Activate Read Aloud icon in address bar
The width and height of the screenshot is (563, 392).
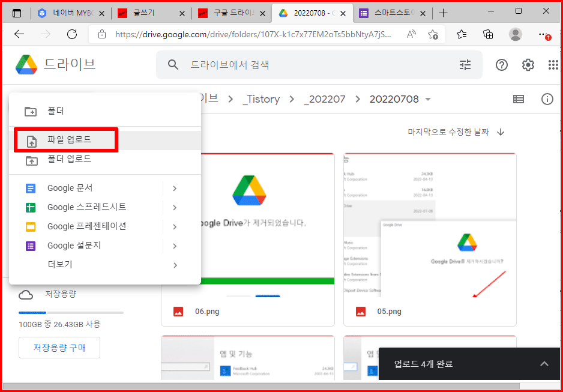pos(411,34)
